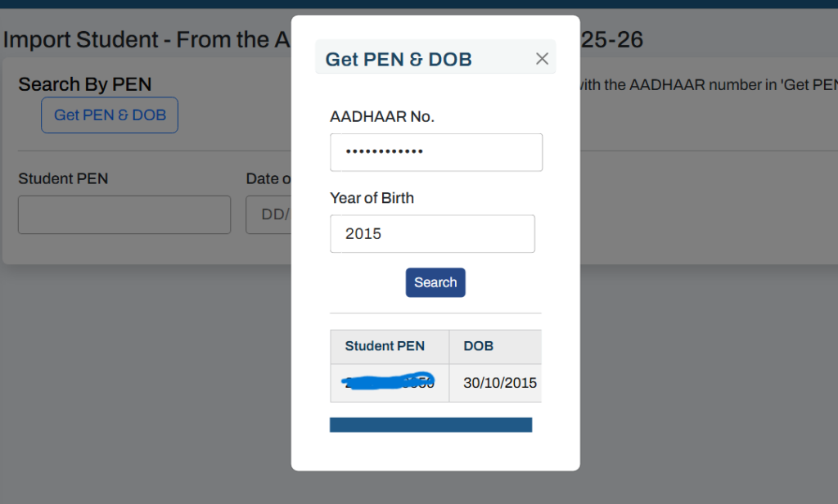Click the blue bar below the results table
The image size is (838, 504).
(x=430, y=424)
